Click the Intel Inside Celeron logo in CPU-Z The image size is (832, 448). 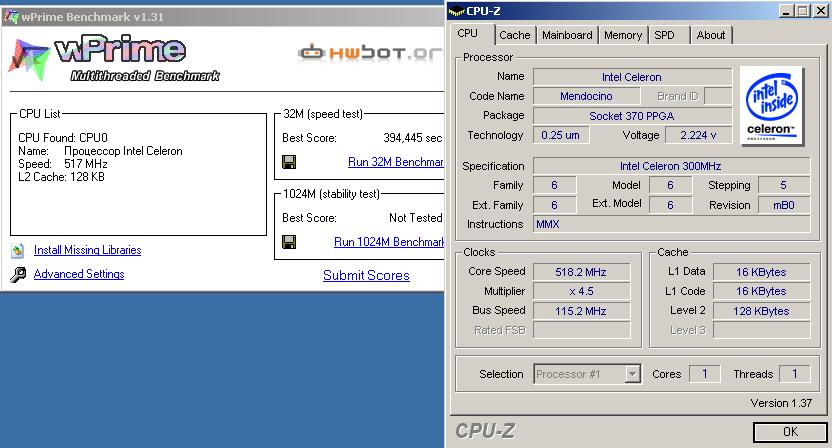[x=772, y=106]
